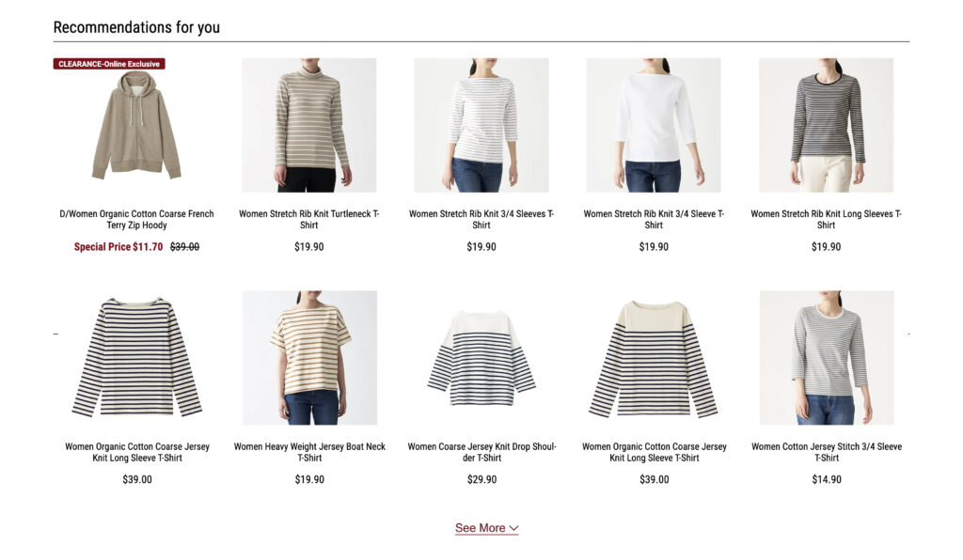Image resolution: width=963 pixels, height=560 pixels.
Task: Open the light striped 3/4 Sleeves T-Shirt photo
Action: [481, 125]
